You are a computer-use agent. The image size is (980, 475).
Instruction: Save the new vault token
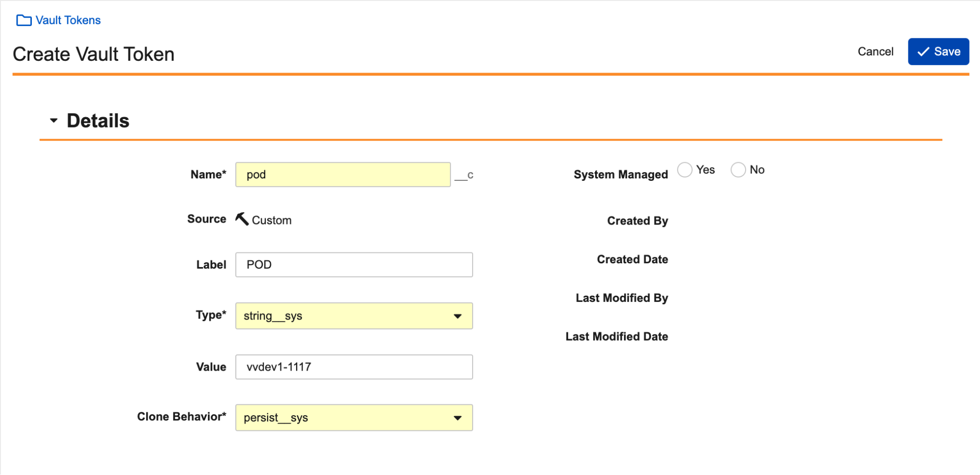click(x=938, y=51)
